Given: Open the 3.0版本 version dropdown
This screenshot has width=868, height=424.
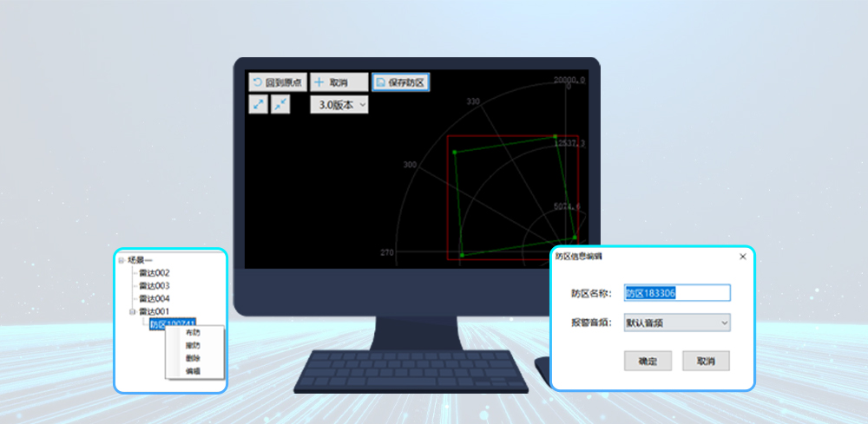Looking at the screenshot, I should [x=339, y=104].
